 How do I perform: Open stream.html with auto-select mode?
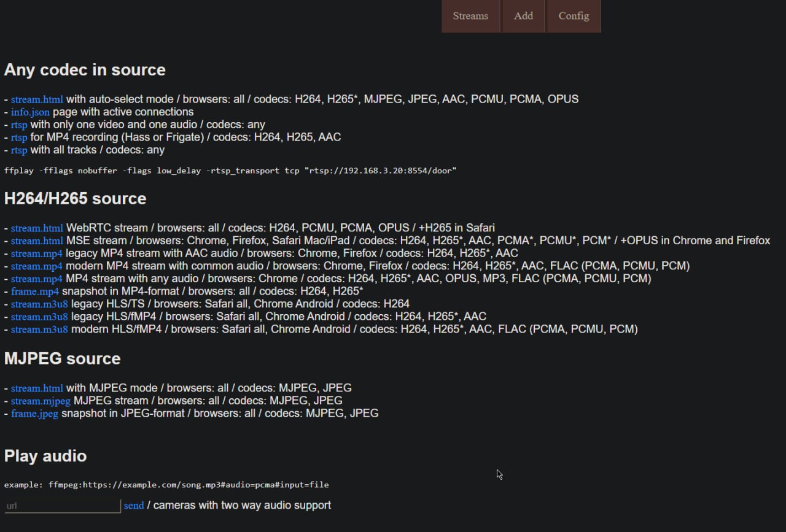tap(37, 99)
